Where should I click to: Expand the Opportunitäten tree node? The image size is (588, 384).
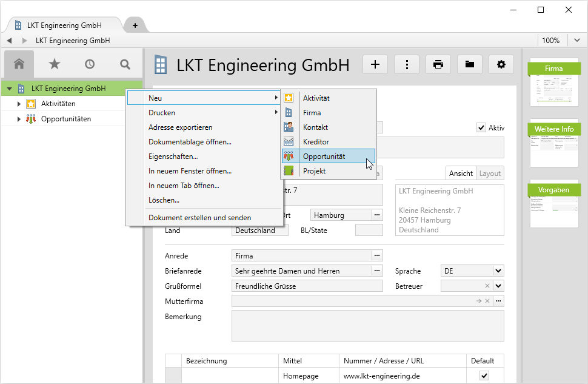(19, 119)
